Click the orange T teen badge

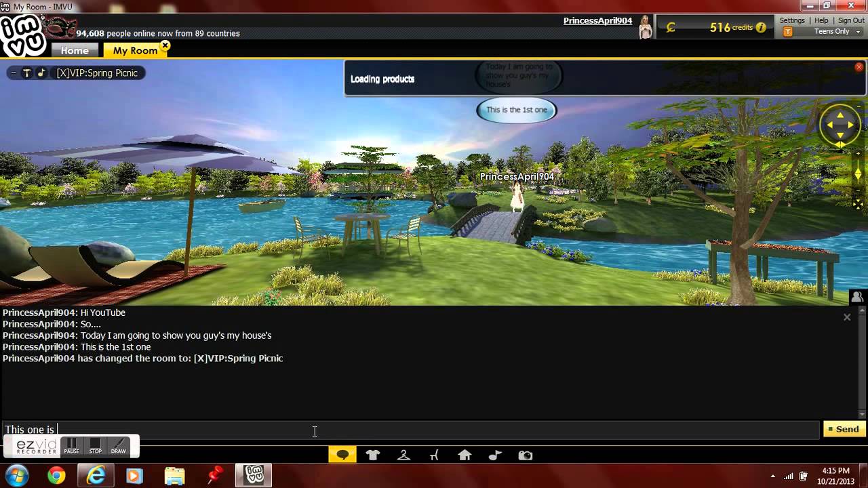[787, 31]
